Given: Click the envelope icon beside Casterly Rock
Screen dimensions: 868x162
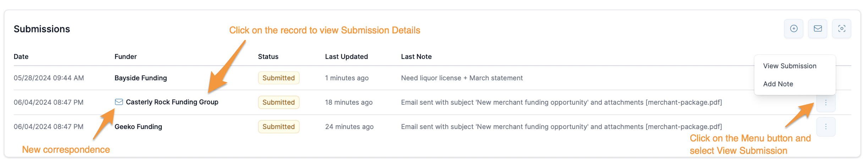Looking at the screenshot, I should click(119, 102).
